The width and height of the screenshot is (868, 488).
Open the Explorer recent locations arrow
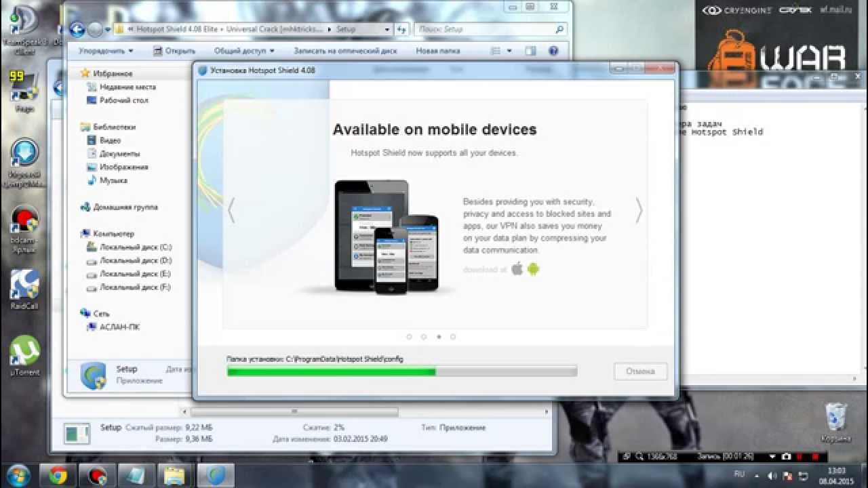click(107, 30)
